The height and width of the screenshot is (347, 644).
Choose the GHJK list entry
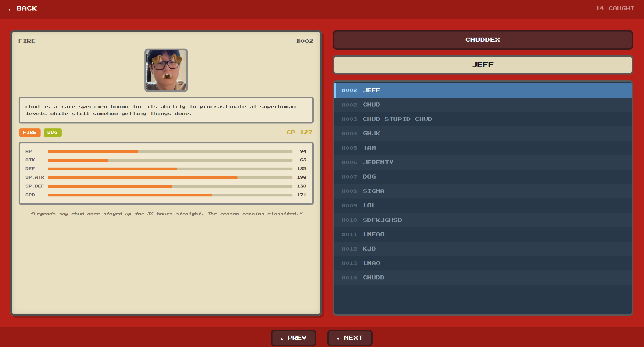coord(483,133)
